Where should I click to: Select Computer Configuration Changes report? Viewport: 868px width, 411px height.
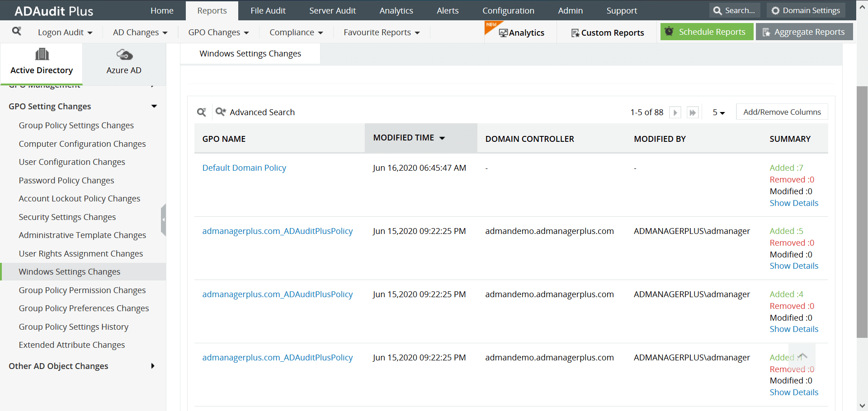82,144
